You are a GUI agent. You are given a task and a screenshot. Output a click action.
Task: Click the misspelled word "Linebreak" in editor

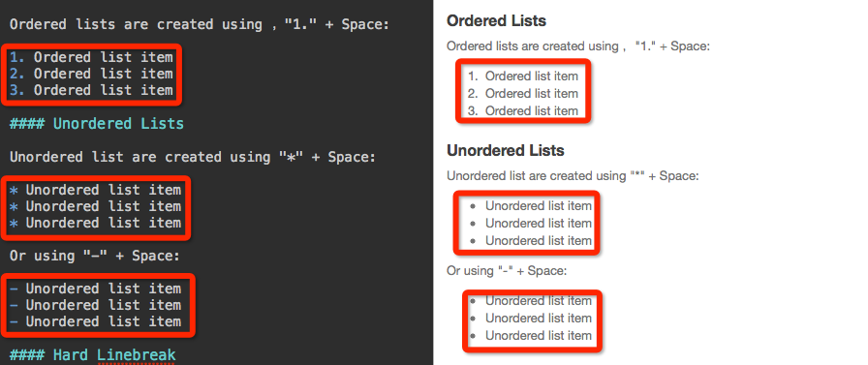point(137,355)
